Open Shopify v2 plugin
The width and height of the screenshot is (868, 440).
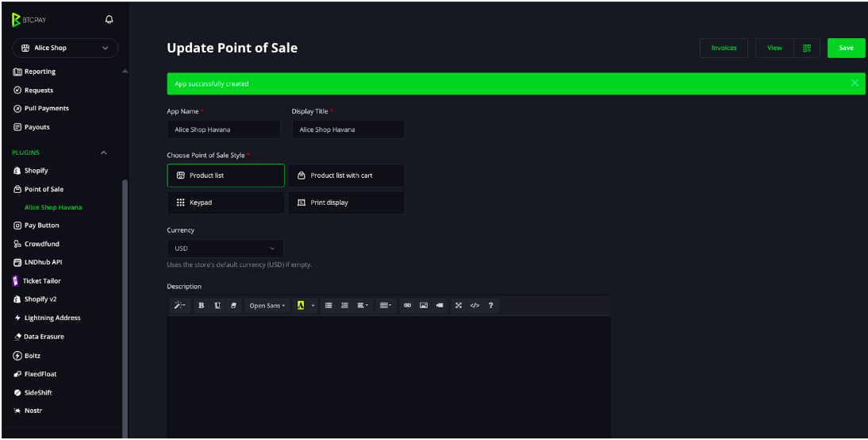click(34, 299)
